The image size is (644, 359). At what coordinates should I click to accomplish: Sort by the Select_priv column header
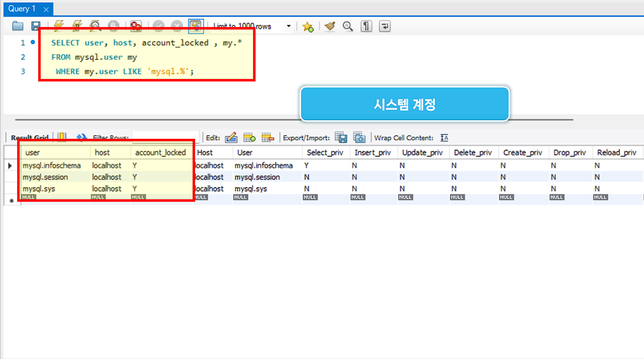pos(325,153)
